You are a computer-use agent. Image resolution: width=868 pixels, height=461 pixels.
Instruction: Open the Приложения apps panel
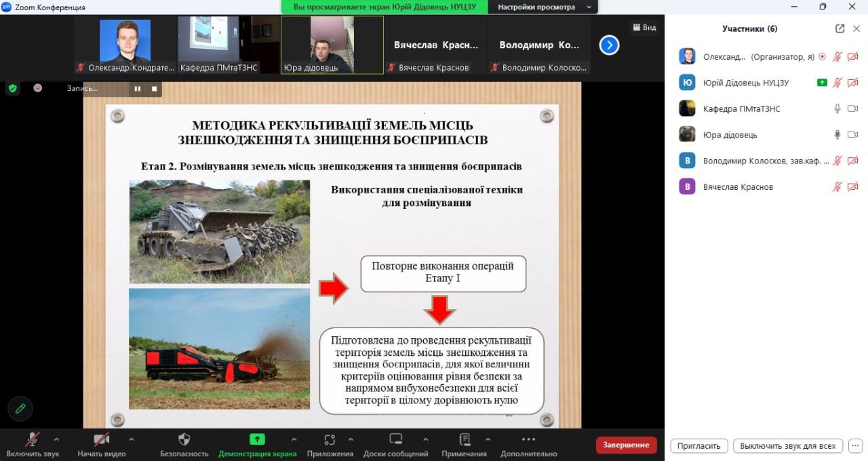[330, 439]
